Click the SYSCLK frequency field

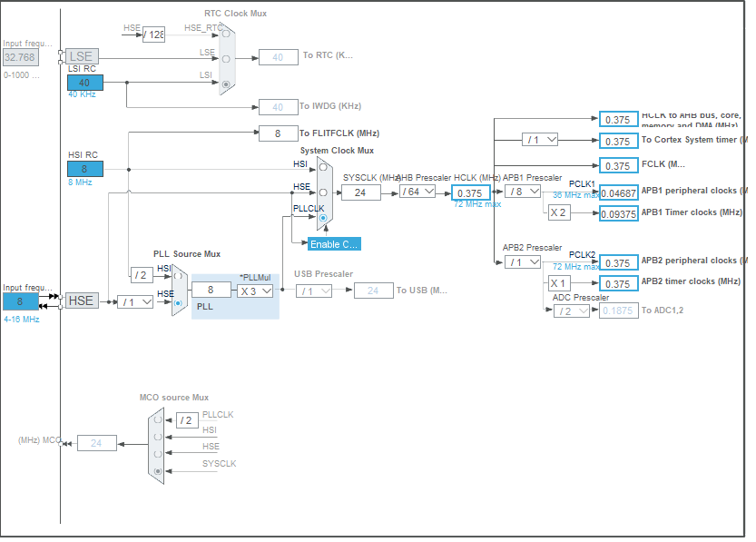pos(360,192)
